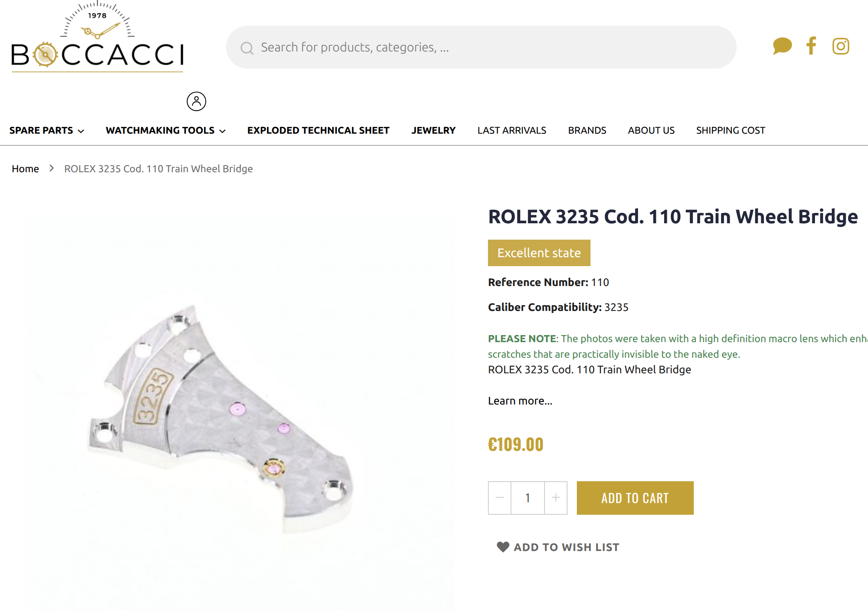The height and width of the screenshot is (611, 868).
Task: Open Last Arrivals page
Action: point(512,131)
